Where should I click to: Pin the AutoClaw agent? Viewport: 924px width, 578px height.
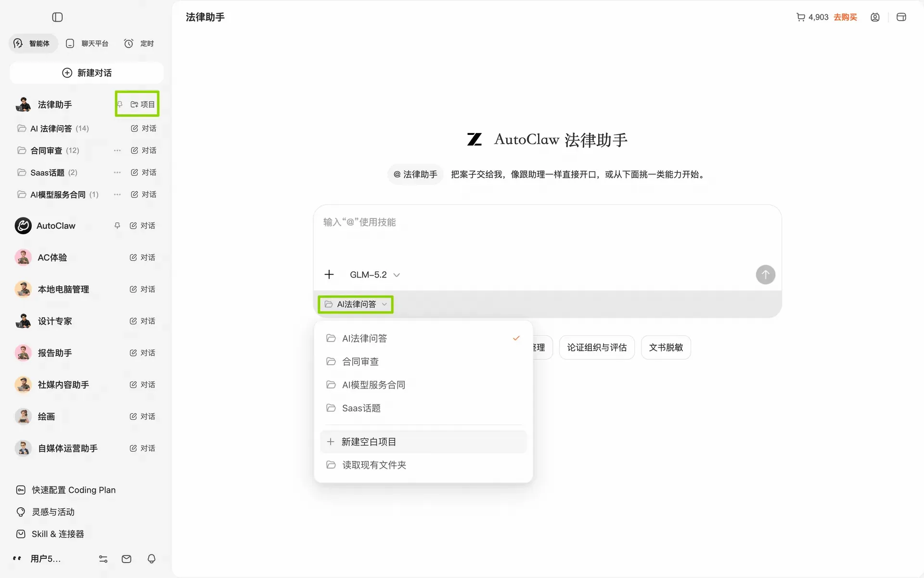[x=117, y=225]
